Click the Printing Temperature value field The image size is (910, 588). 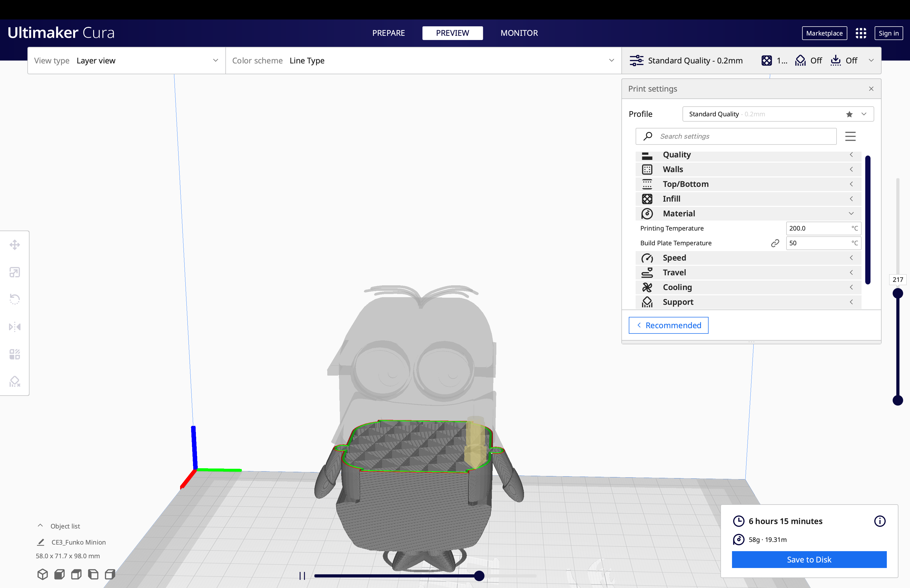coord(823,228)
